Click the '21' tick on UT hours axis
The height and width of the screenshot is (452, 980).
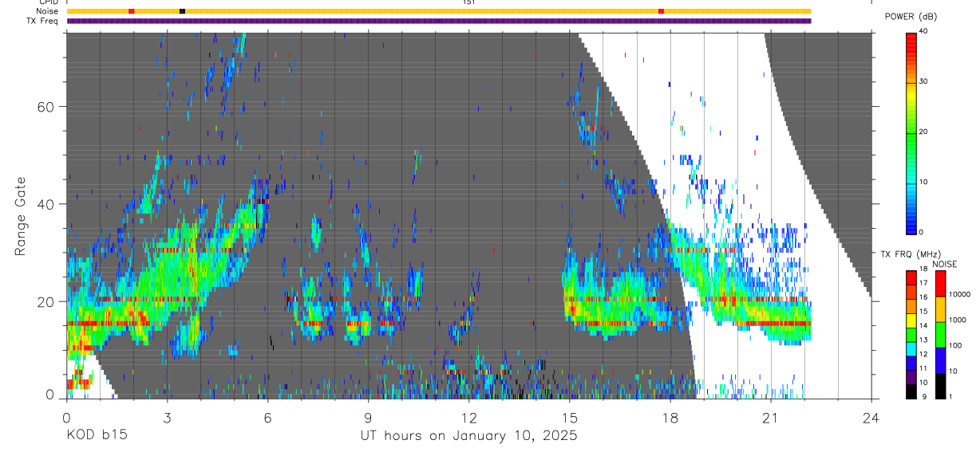pyautogui.click(x=771, y=418)
